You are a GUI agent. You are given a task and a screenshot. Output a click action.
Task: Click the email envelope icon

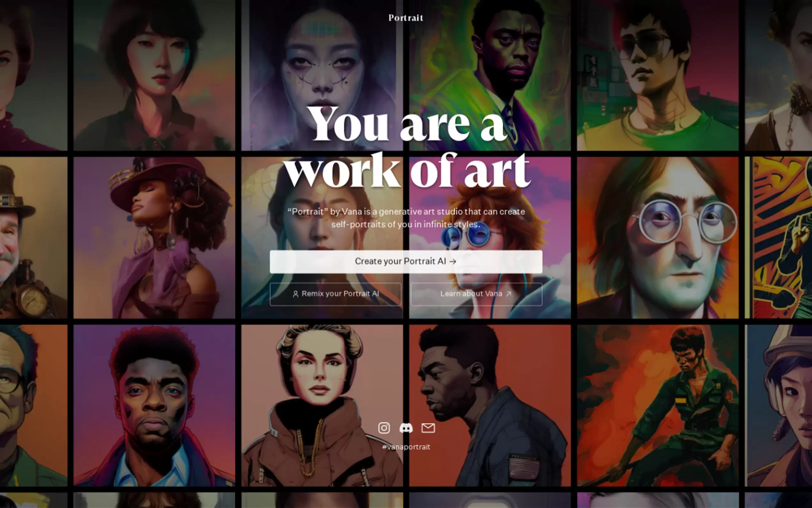click(428, 428)
